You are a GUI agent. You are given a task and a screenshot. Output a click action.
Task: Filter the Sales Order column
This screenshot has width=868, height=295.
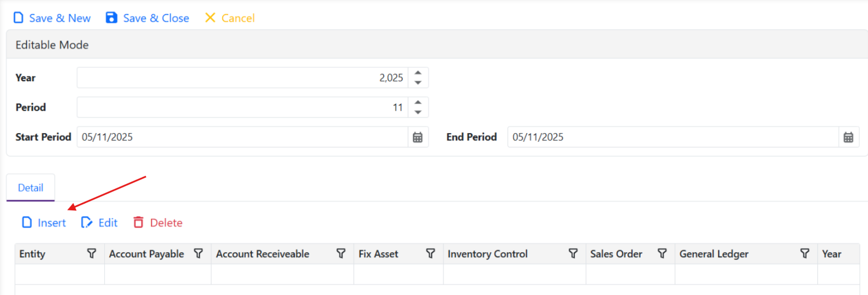click(x=662, y=254)
